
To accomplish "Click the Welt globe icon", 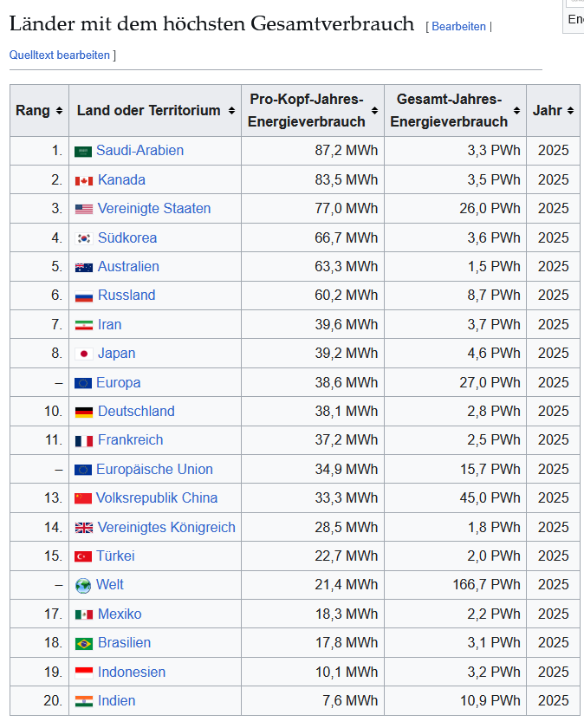I will (x=83, y=586).
